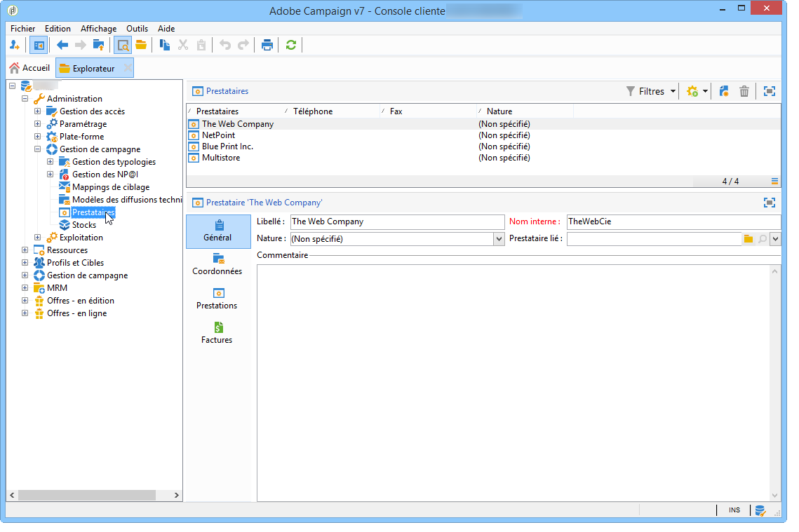Click the folder icon for Prestataire lié

tap(748, 239)
